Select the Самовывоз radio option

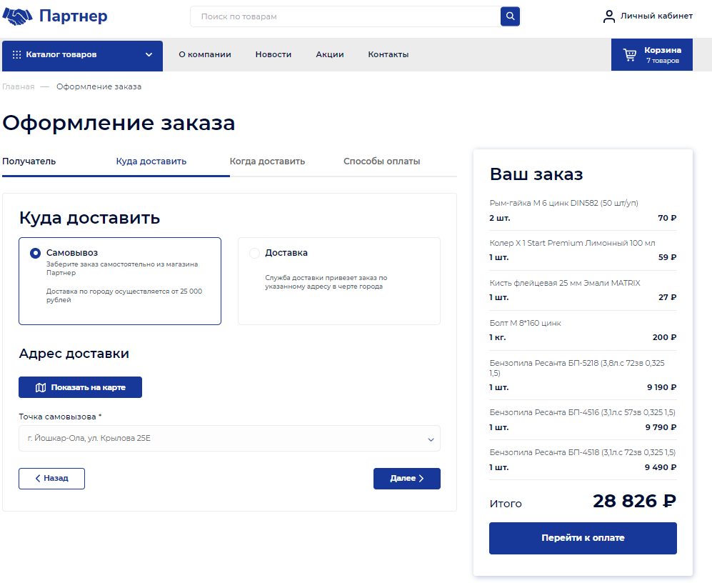coord(35,254)
